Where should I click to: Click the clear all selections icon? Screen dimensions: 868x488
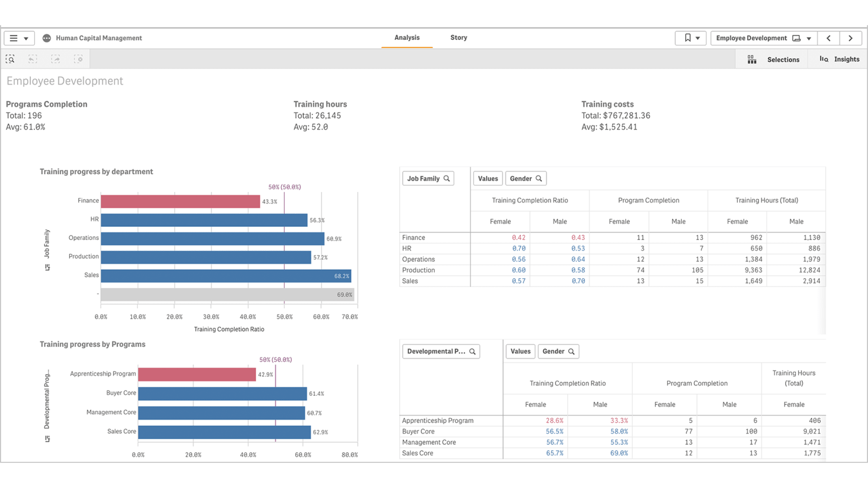pos(78,59)
